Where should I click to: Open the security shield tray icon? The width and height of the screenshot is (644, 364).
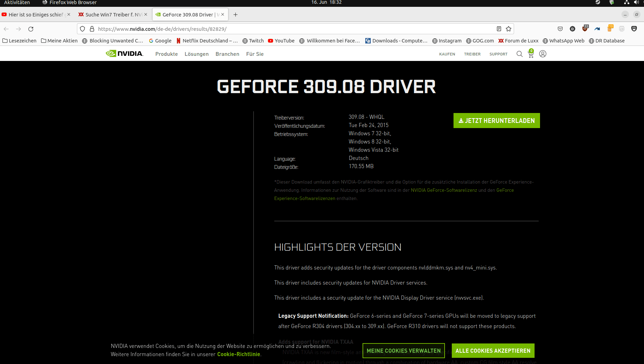[x=612, y=2]
